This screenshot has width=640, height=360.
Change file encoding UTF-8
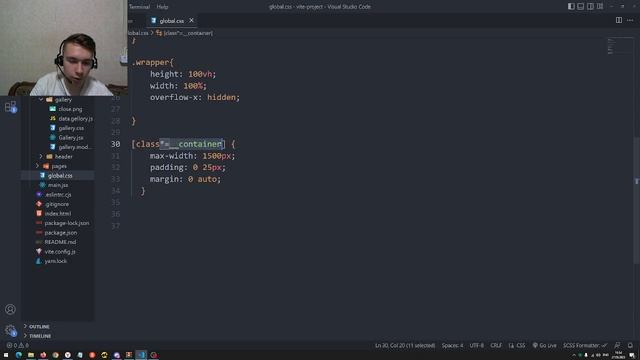(x=476, y=345)
